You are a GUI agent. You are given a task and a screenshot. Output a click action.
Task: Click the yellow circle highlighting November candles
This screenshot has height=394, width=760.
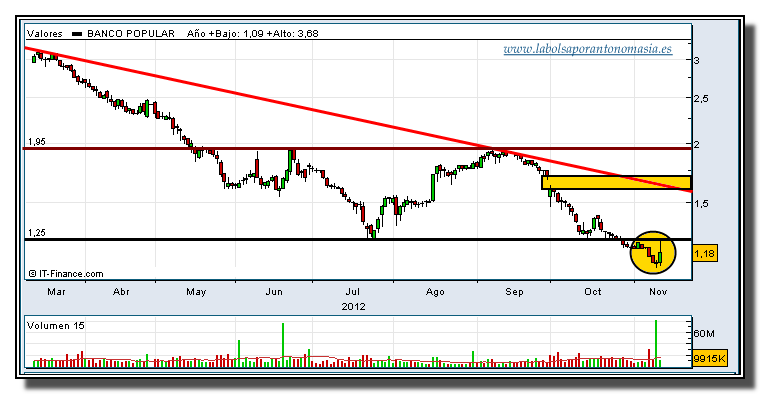pos(653,252)
